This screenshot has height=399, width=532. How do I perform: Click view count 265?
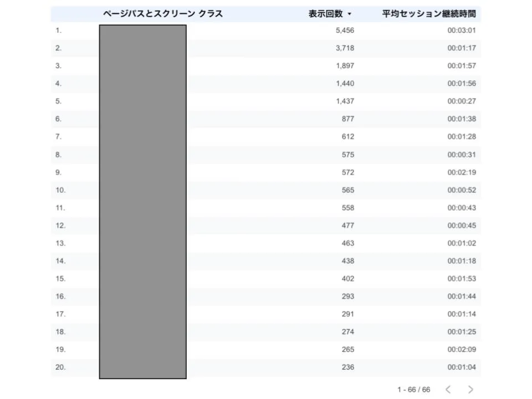[348, 349]
